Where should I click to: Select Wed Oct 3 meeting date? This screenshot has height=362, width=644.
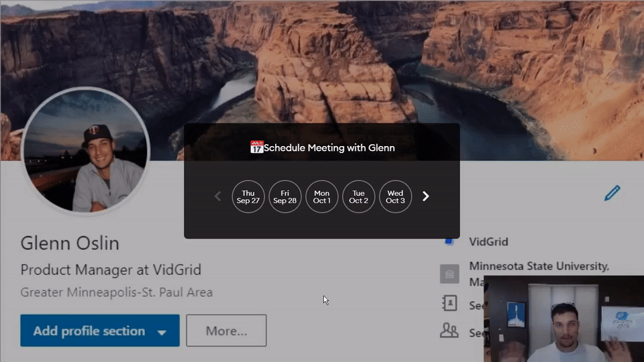395,196
